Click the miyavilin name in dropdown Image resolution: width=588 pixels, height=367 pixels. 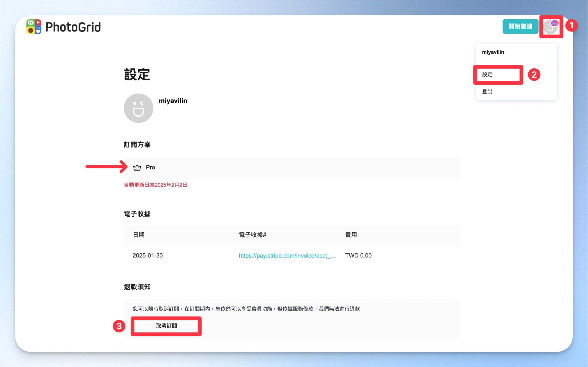pos(493,52)
